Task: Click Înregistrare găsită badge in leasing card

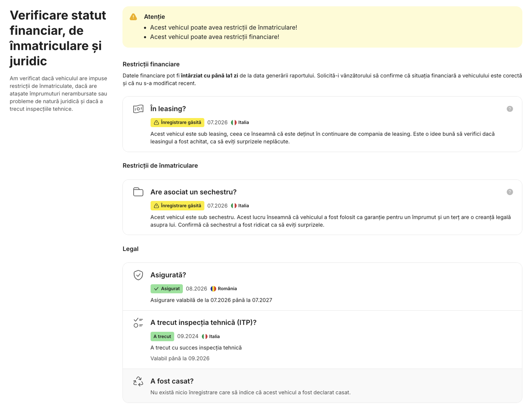Action: pyautogui.click(x=177, y=123)
